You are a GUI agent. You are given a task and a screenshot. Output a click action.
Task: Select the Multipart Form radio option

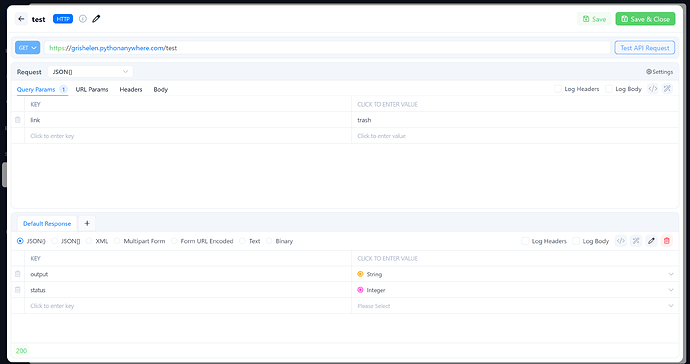[117, 241]
